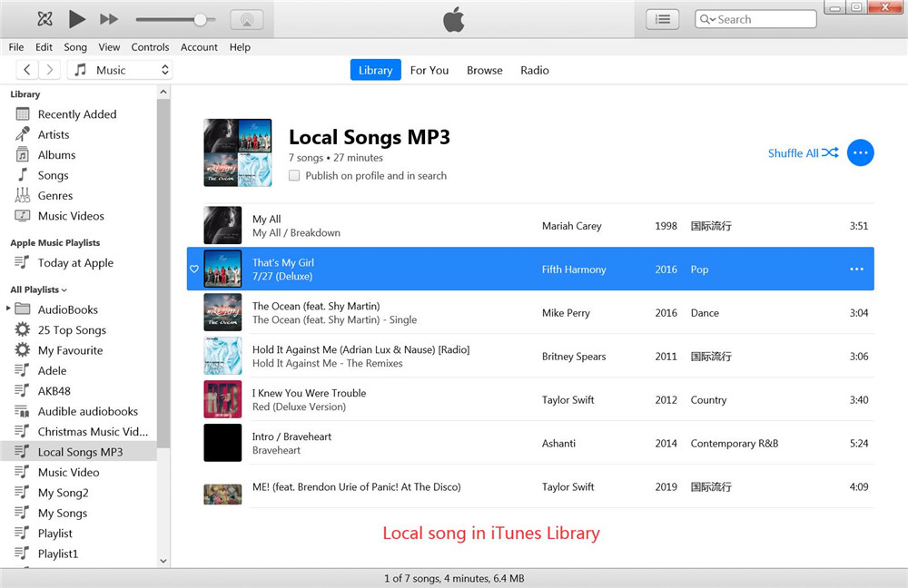
Task: Open the Adele playlist
Action: (52, 370)
